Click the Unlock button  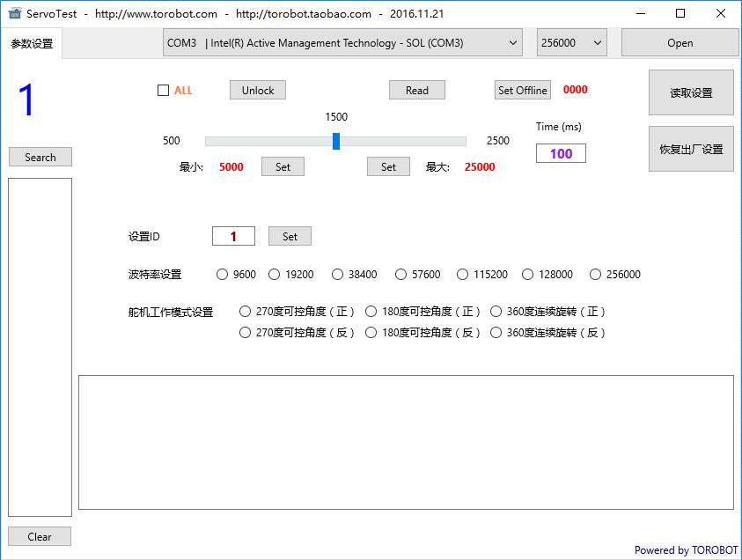258,91
